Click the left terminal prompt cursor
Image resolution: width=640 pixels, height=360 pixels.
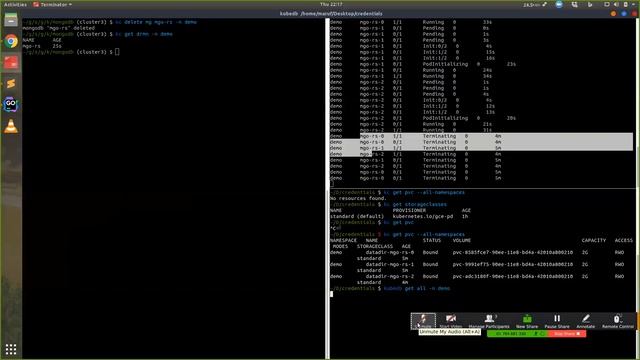117,52
